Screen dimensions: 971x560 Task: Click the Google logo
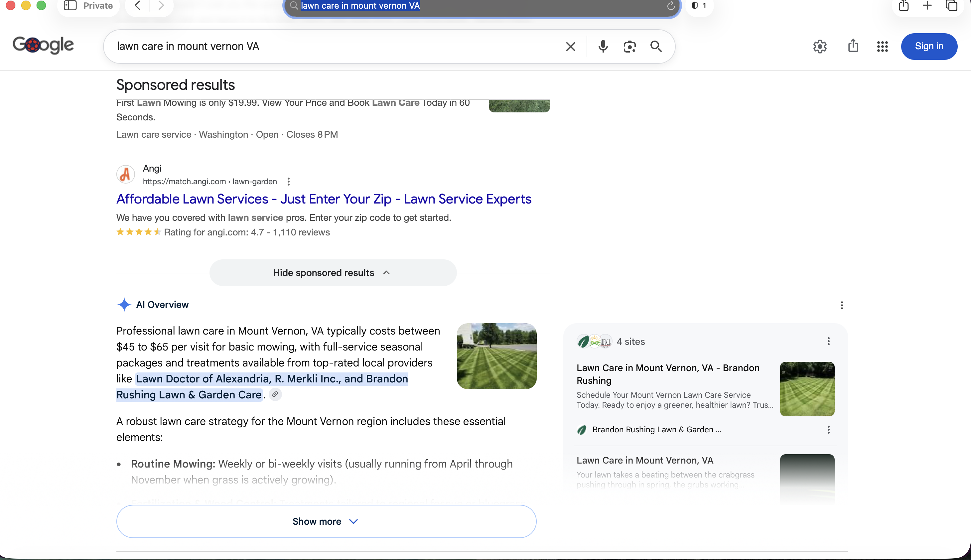click(x=43, y=45)
